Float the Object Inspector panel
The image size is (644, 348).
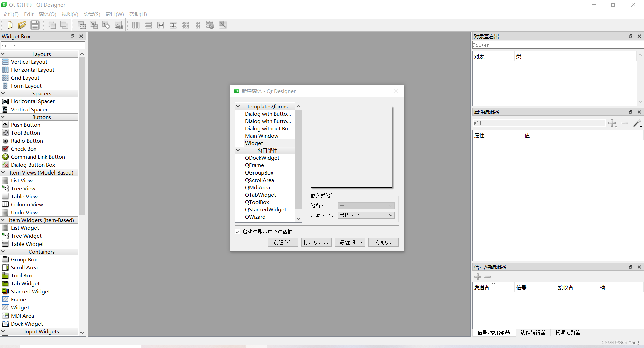(631, 36)
